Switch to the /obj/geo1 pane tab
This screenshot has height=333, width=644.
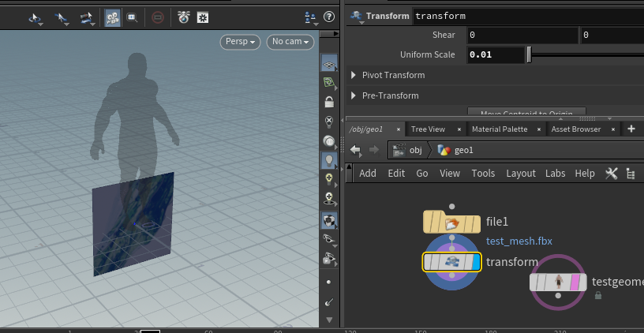pyautogui.click(x=366, y=129)
